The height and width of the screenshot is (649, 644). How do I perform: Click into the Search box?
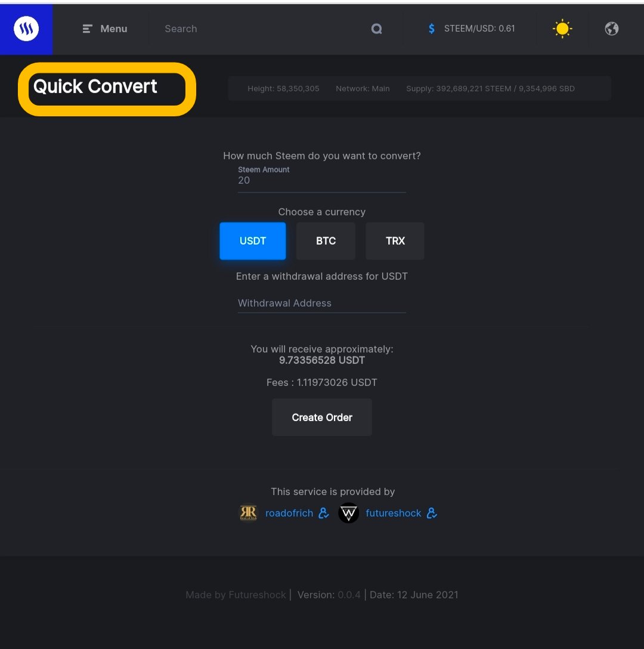(256, 29)
